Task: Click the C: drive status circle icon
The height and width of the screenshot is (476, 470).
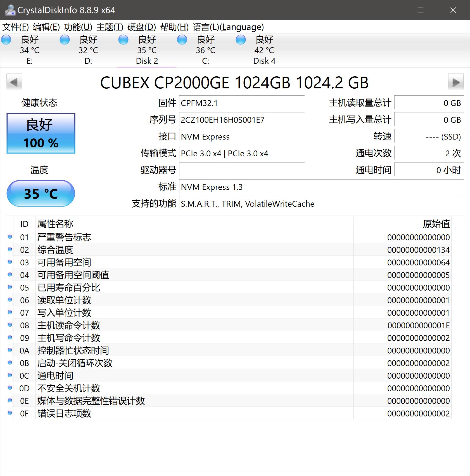Action: click(x=182, y=40)
